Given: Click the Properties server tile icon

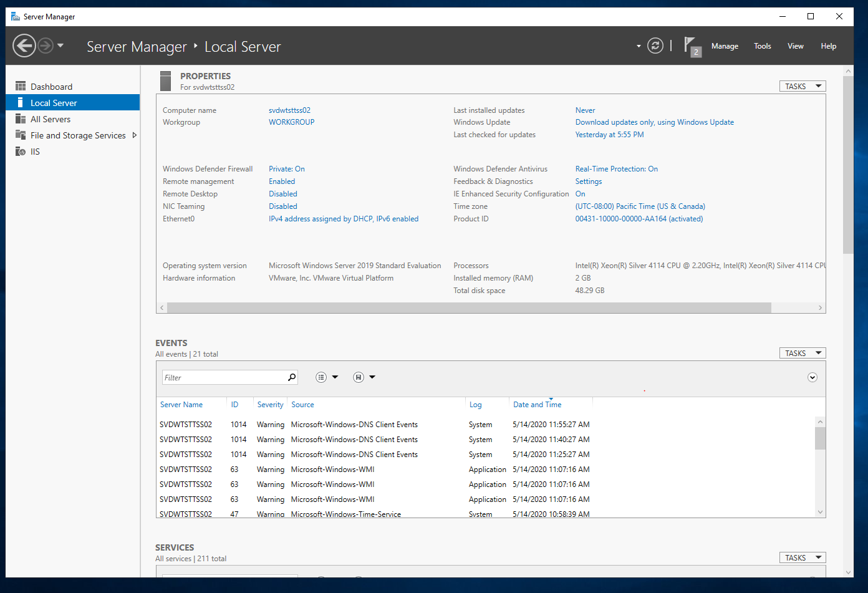Looking at the screenshot, I should [165, 81].
